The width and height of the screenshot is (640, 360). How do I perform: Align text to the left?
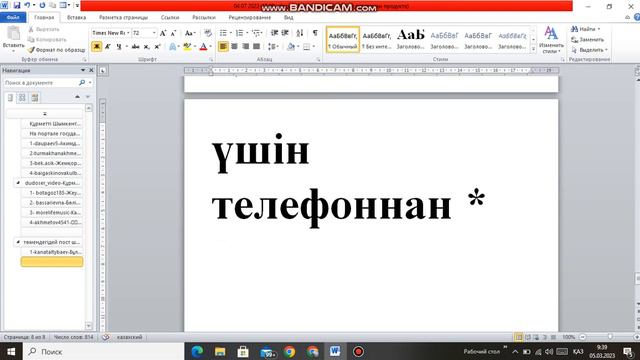[223, 47]
